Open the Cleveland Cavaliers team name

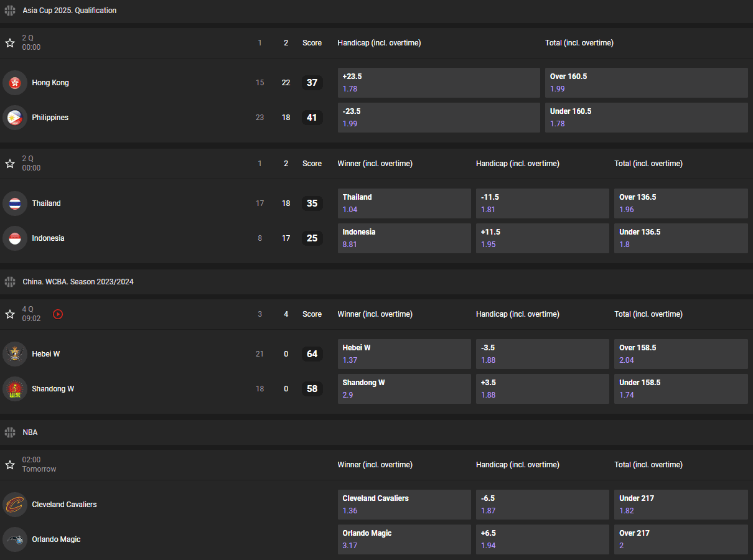pyautogui.click(x=65, y=505)
